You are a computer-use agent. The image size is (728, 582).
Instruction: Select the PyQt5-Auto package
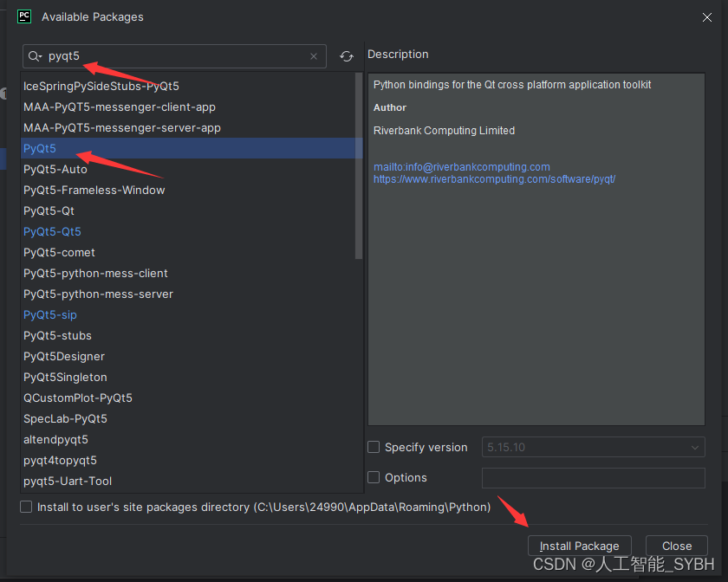[192, 169]
